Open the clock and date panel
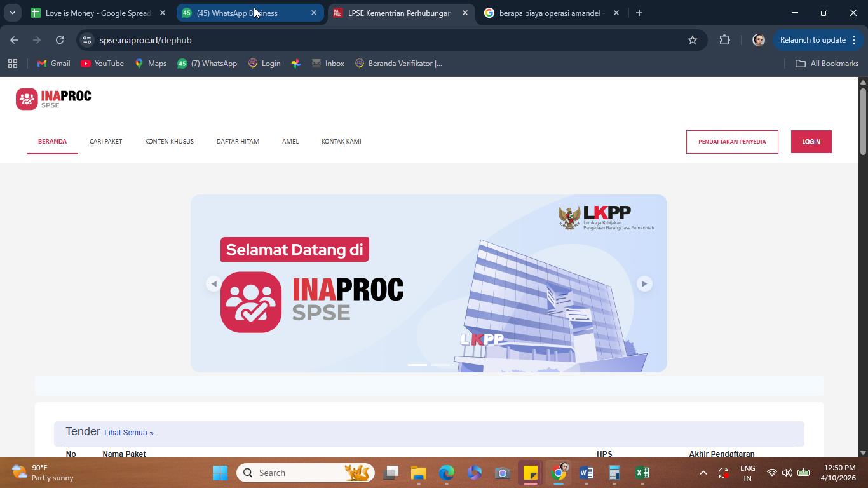Viewport: 868px width, 488px height. (x=837, y=473)
